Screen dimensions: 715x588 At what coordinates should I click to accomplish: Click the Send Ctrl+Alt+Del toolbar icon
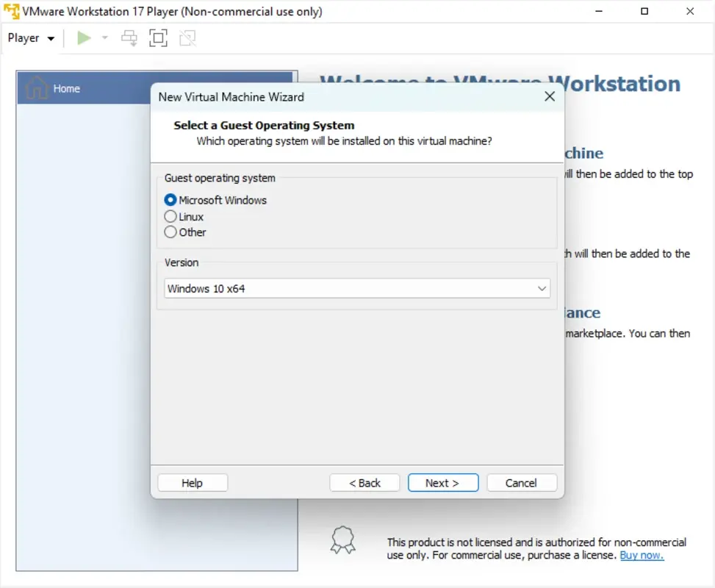[129, 37]
